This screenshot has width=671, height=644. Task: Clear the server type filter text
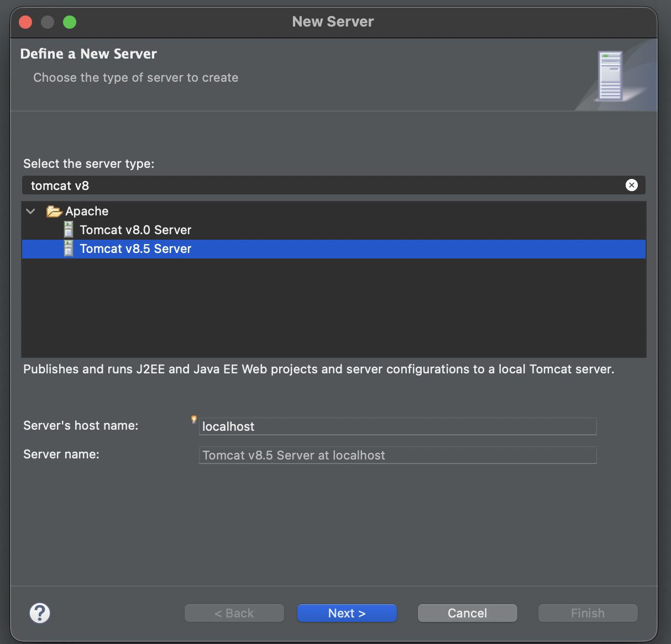click(631, 185)
